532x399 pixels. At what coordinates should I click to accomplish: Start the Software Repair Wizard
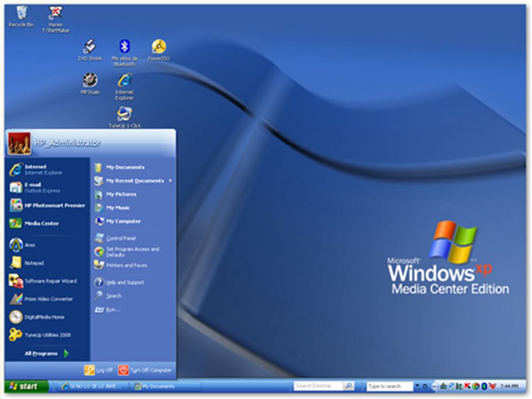(x=47, y=281)
